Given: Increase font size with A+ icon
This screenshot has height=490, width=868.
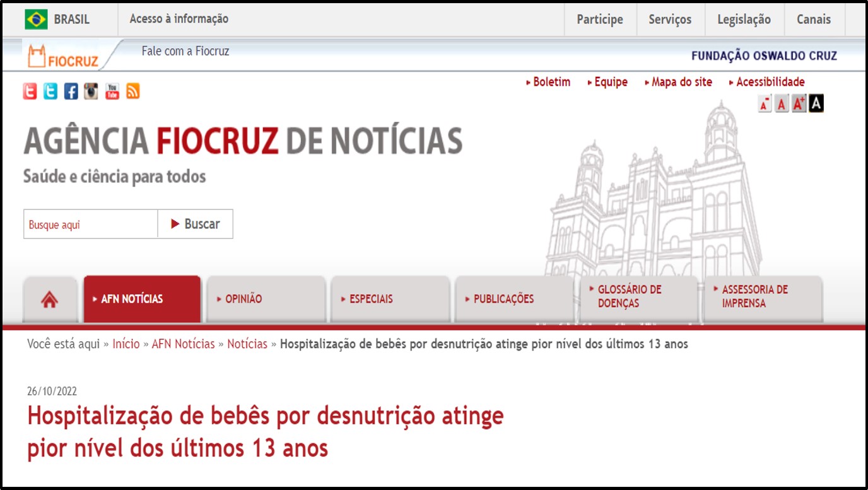Looking at the screenshot, I should click(x=799, y=104).
